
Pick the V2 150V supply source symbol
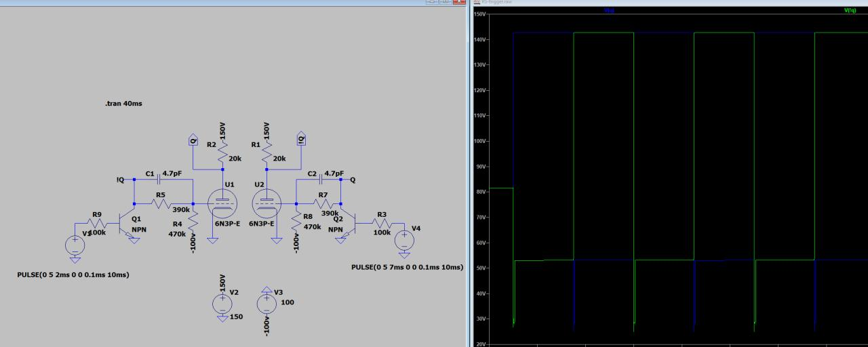pyautogui.click(x=222, y=303)
